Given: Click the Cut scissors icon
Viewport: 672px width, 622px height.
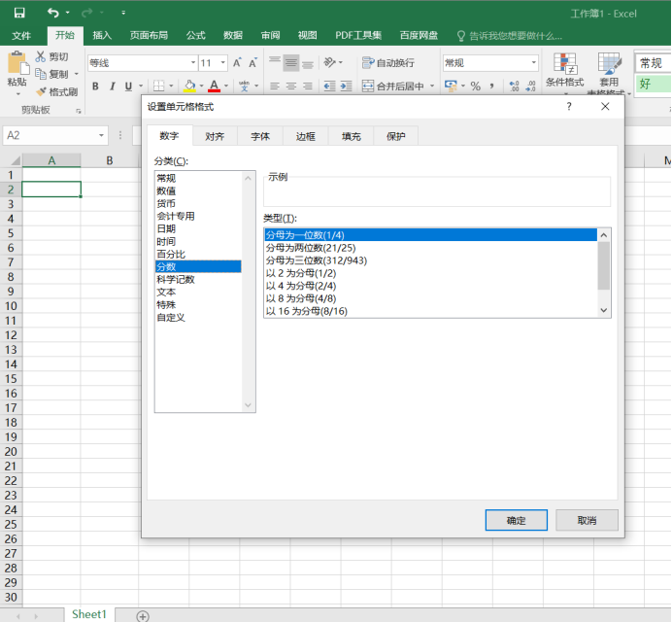Looking at the screenshot, I should pyautogui.click(x=40, y=56).
